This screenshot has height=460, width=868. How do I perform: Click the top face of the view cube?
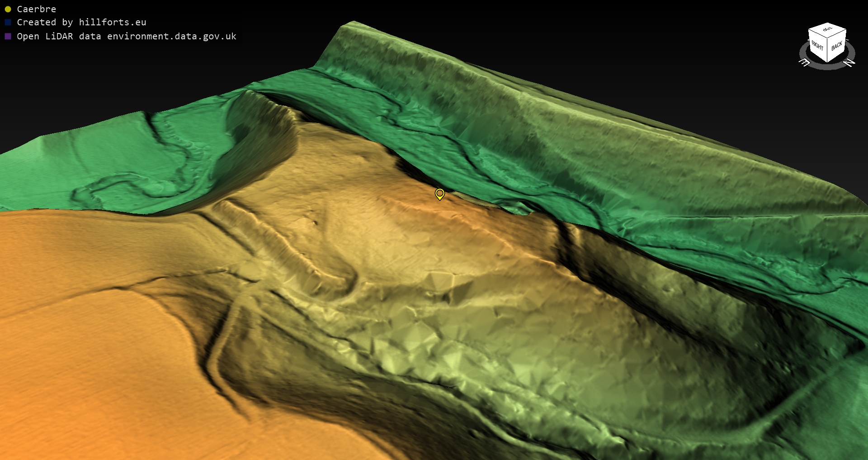click(x=827, y=30)
